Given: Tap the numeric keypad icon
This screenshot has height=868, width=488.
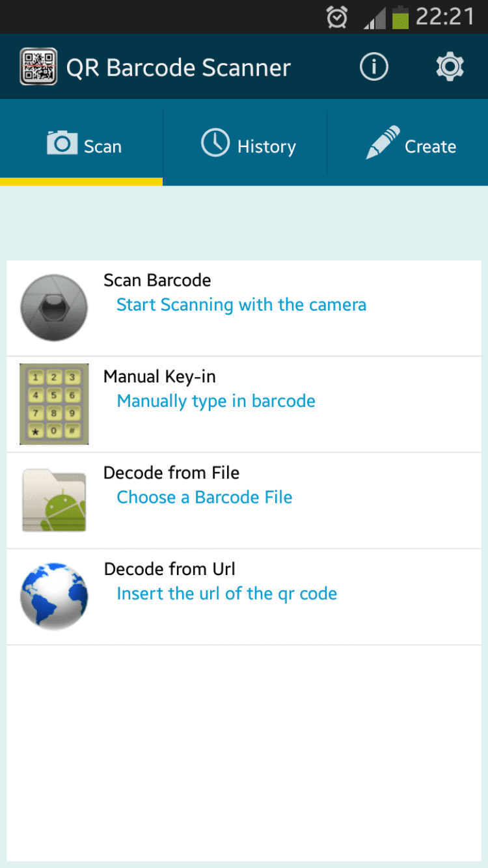Looking at the screenshot, I should click(54, 404).
